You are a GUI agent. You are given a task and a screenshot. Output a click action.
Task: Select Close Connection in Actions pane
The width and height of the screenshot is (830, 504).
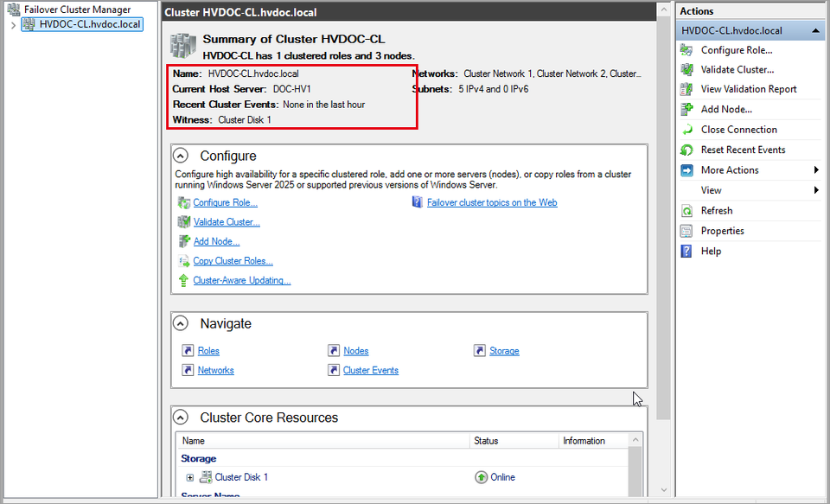[x=739, y=130]
